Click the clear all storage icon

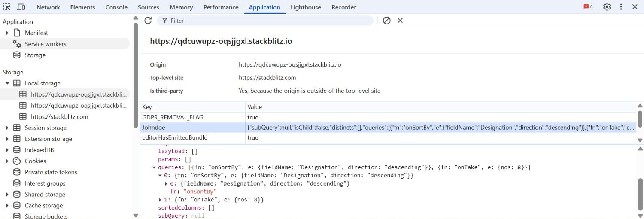386,21
